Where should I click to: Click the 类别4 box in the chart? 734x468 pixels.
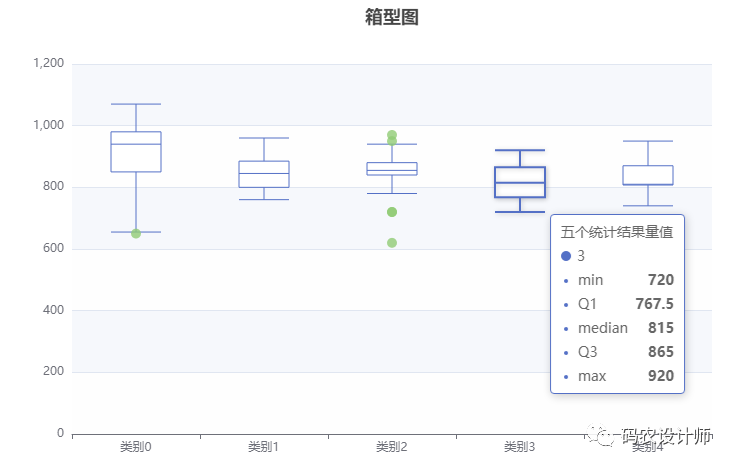click(648, 175)
